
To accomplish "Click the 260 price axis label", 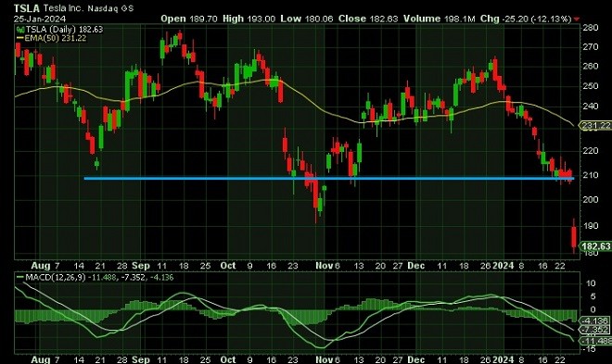I will pos(591,67).
